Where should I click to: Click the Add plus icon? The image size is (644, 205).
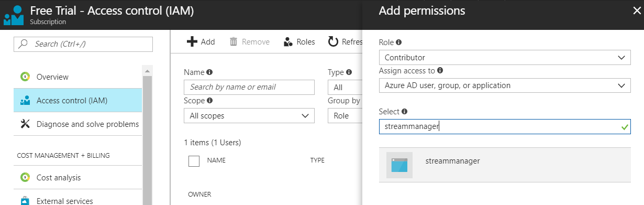tap(192, 42)
